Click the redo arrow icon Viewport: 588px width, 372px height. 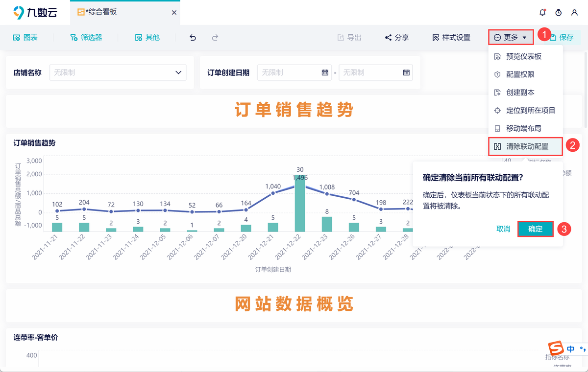pyautogui.click(x=215, y=37)
